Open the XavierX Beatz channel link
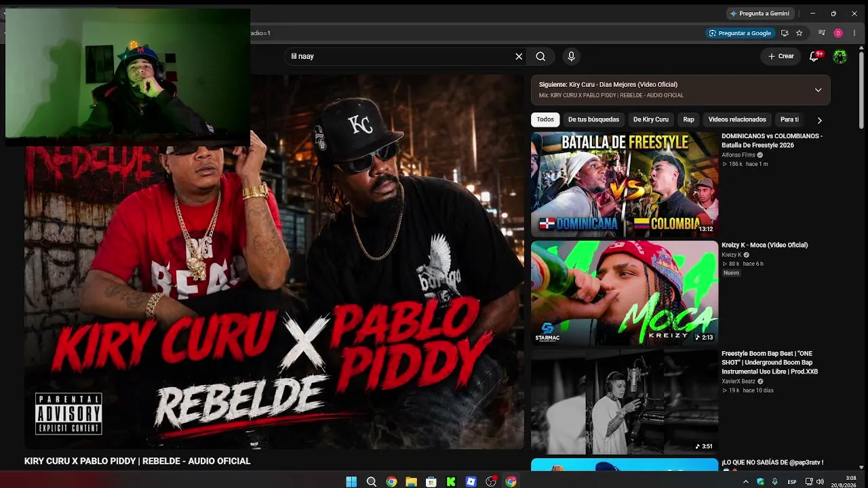This screenshot has height=488, width=868. (738, 382)
